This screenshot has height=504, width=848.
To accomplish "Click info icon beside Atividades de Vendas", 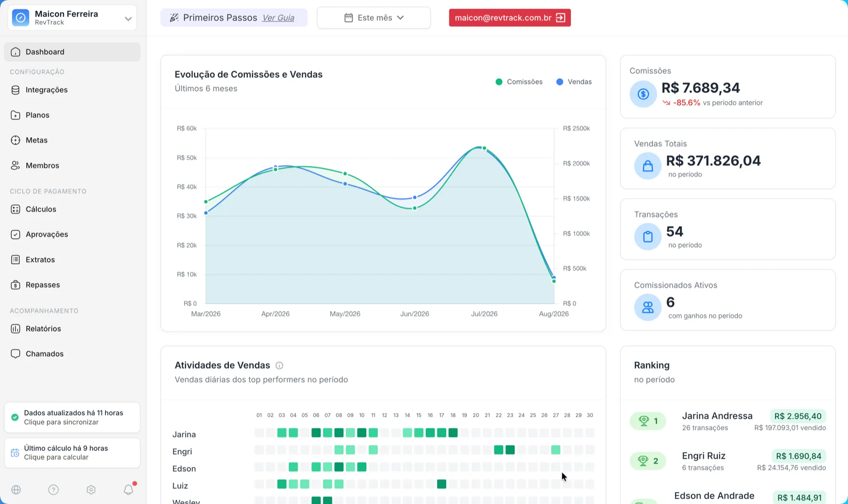I will [x=279, y=366].
